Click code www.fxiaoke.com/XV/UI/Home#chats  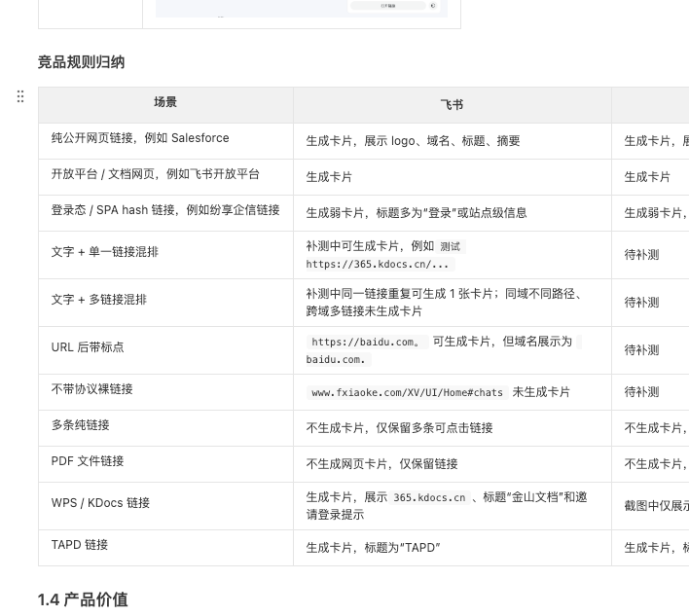[x=408, y=392]
